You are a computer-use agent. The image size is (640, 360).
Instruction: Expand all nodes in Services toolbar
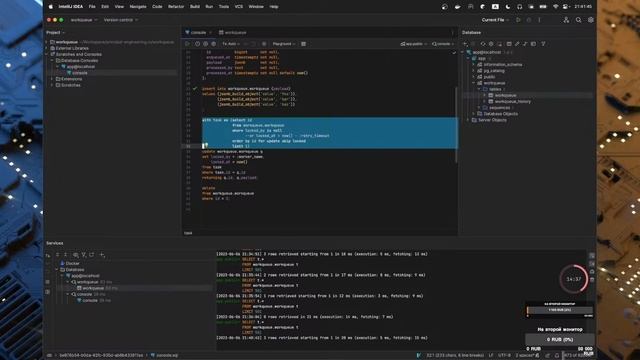coord(58,255)
